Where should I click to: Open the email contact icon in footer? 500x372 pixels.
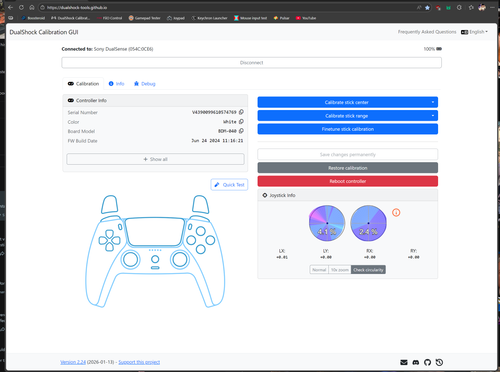pos(404,362)
